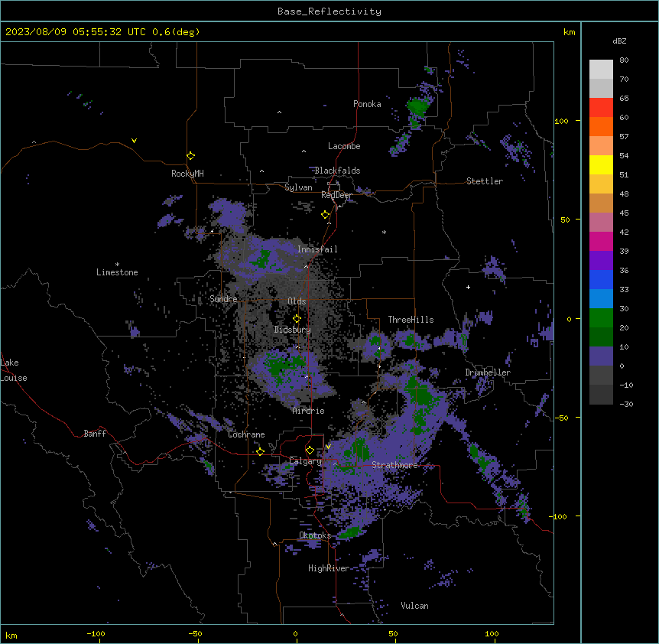Select the bright green 30-20 dBZ swatch
The image size is (659, 644).
[601, 318]
